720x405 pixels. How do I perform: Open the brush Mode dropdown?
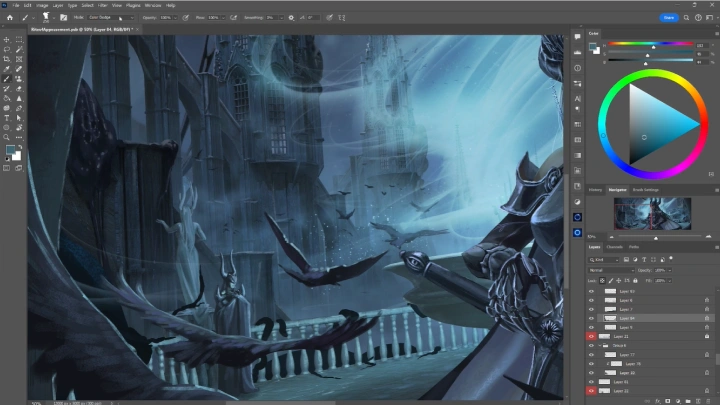111,17
